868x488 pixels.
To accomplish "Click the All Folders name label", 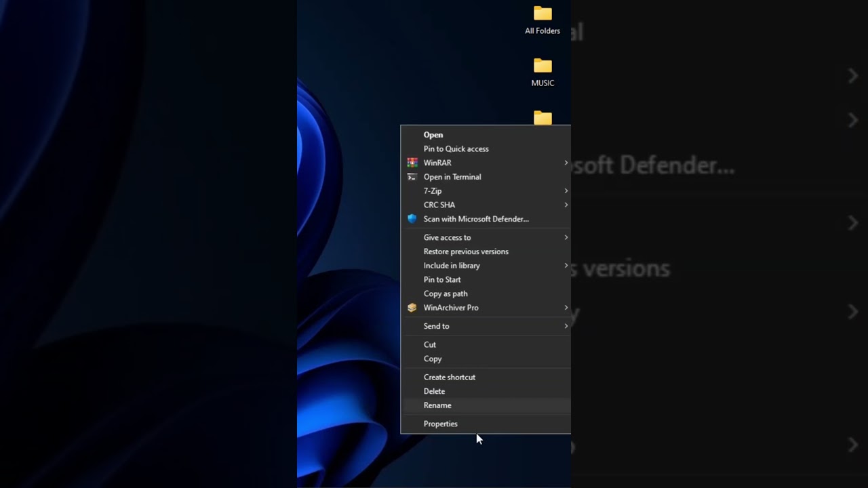I will [x=542, y=30].
